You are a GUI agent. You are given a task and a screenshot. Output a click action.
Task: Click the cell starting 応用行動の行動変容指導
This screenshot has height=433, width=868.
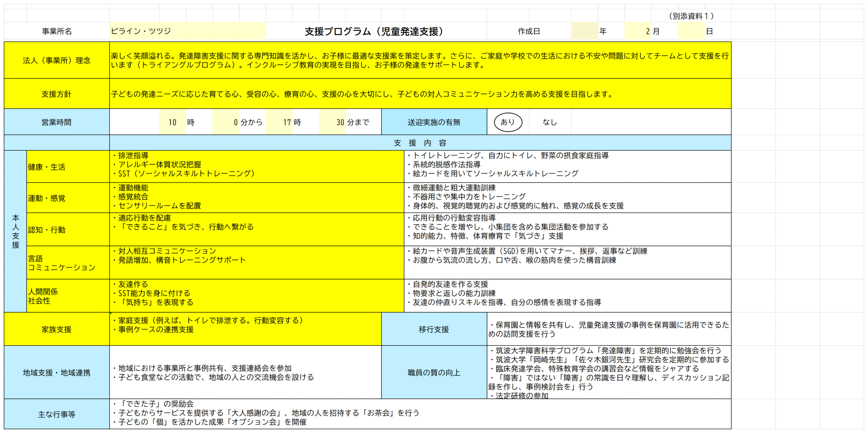point(568,229)
